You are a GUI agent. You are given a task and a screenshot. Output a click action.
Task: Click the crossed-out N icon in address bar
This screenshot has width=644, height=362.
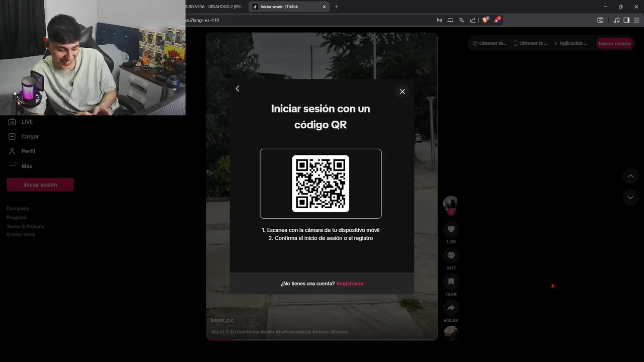point(439,20)
